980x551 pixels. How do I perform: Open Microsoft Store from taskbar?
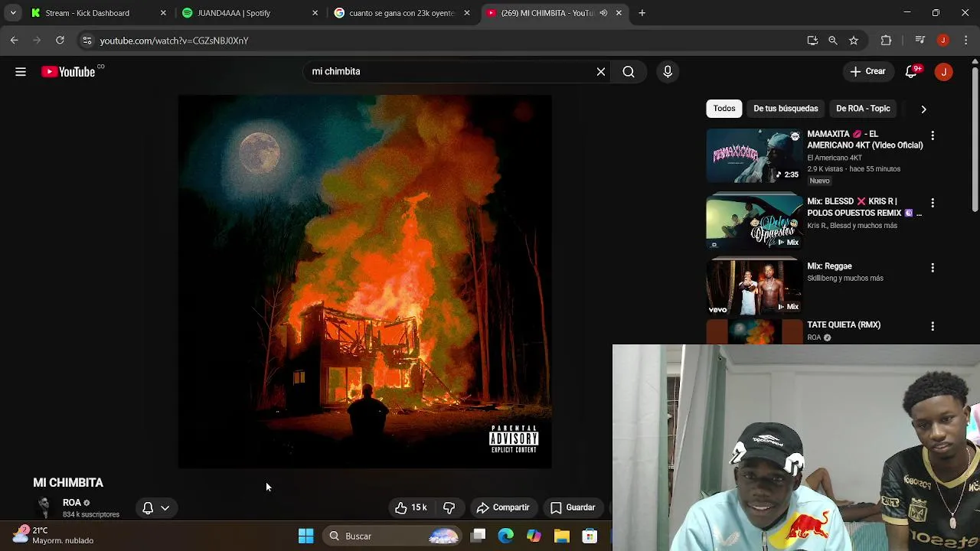pyautogui.click(x=590, y=536)
